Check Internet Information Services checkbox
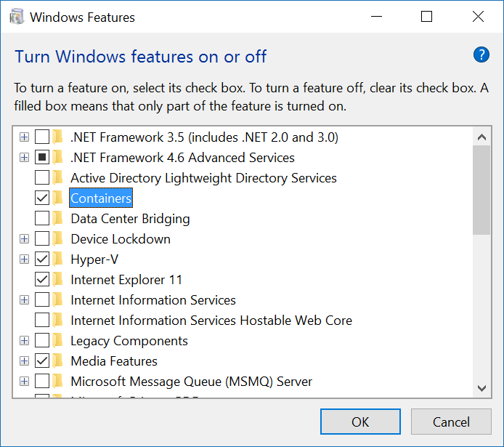504x447 pixels. pos(42,299)
